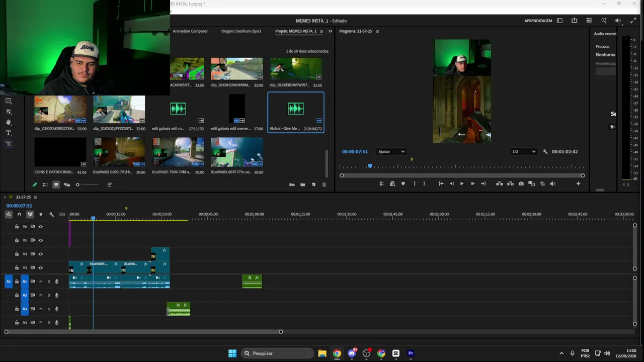644x362 pixels.
Task: Toggle the V4 track eye visibility
Action: pyautogui.click(x=41, y=254)
